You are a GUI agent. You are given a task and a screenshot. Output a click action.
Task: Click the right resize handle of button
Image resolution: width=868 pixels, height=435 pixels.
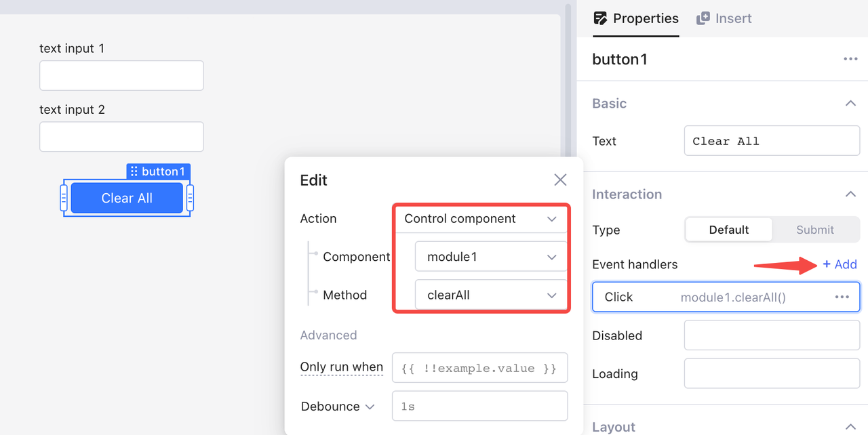pos(190,198)
